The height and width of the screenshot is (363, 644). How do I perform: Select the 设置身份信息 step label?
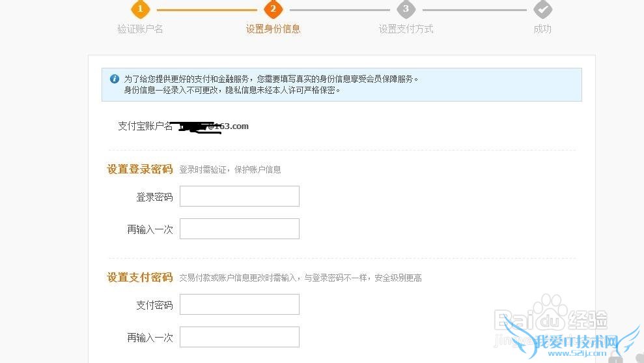point(273,29)
